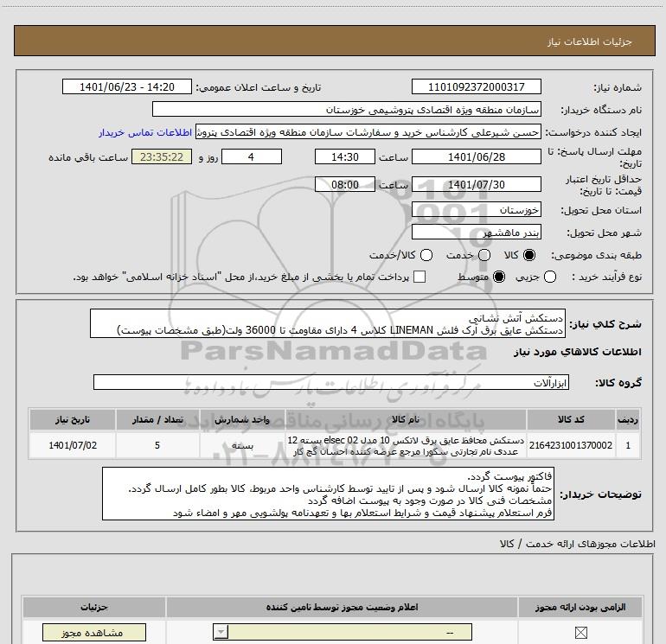Click the announcement date field 1401/06/23
This screenshot has width=666, height=644.
pos(127,87)
